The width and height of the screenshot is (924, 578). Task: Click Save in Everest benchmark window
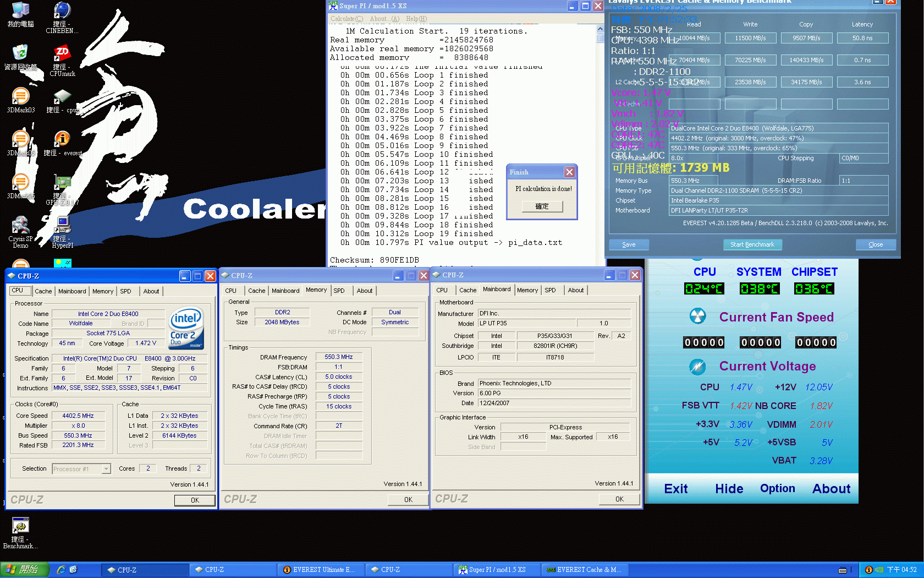click(629, 244)
